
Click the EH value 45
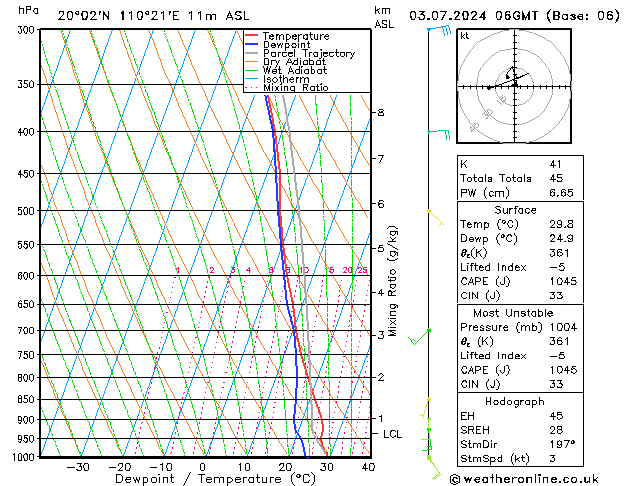pyautogui.click(x=556, y=416)
